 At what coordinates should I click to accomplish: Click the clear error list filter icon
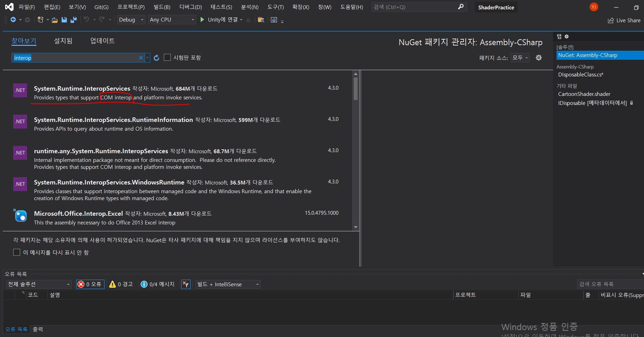pos(186,284)
